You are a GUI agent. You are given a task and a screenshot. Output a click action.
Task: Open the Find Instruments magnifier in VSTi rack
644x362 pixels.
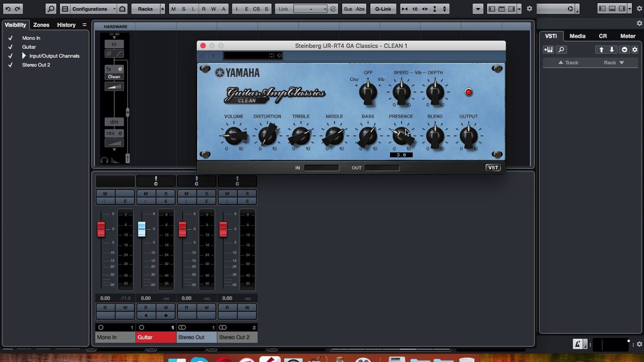point(560,49)
